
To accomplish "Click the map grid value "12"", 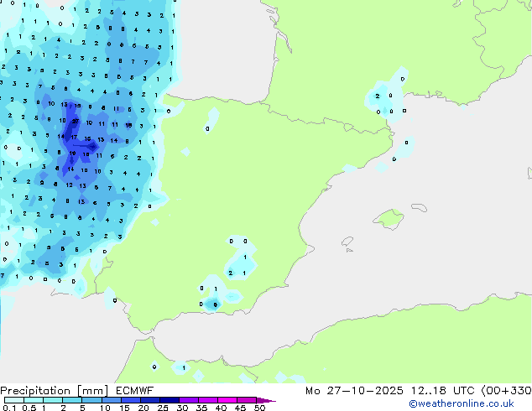I will coord(69,185).
